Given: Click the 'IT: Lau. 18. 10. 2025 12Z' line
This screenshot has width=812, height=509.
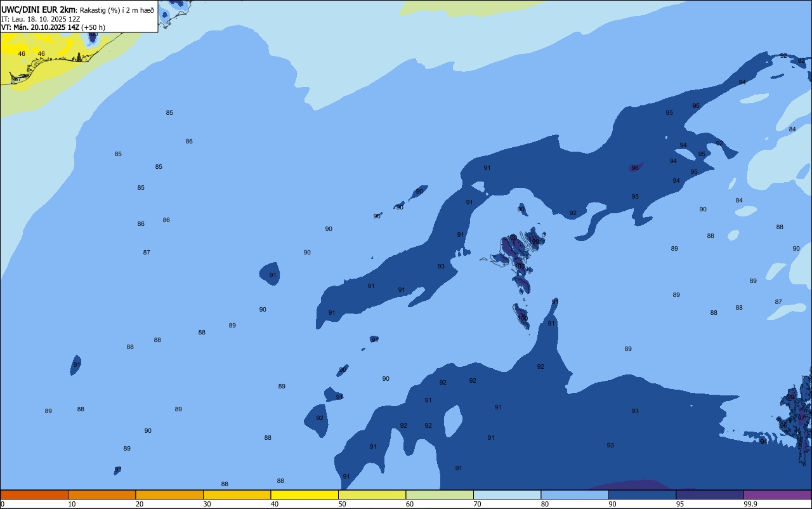Looking at the screenshot, I should (x=41, y=18).
